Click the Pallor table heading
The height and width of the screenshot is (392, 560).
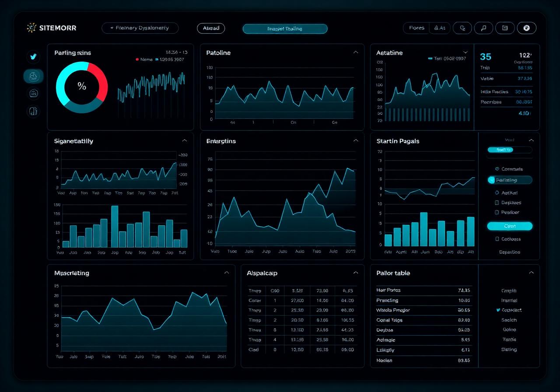pyautogui.click(x=393, y=273)
